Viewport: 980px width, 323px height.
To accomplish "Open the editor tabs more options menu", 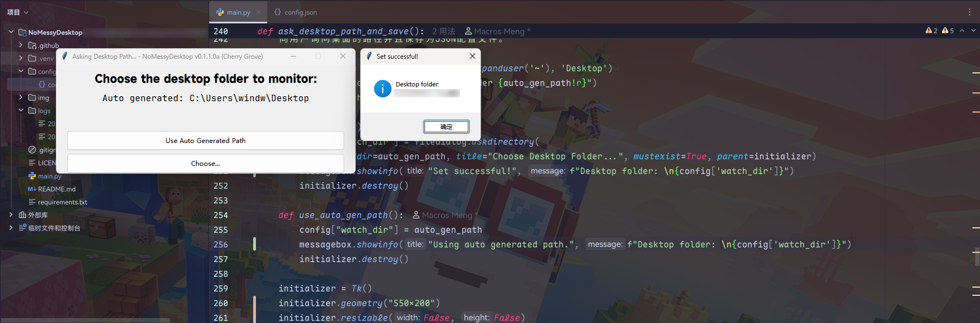I will point(969,12).
